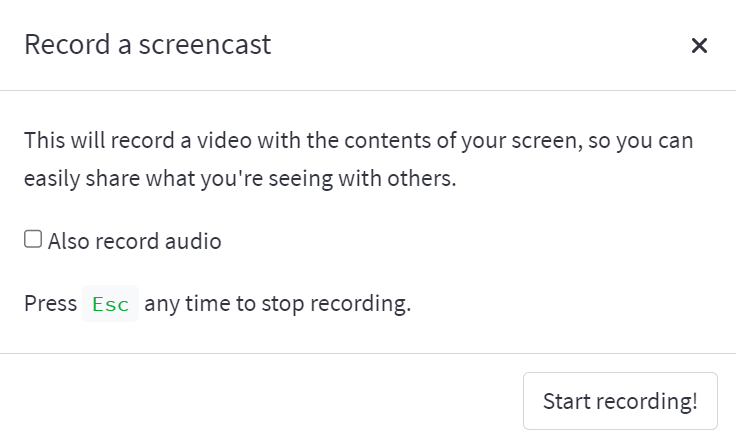Click the word 'Press' before the Esc badge
The image size is (736, 441).
click(50, 304)
